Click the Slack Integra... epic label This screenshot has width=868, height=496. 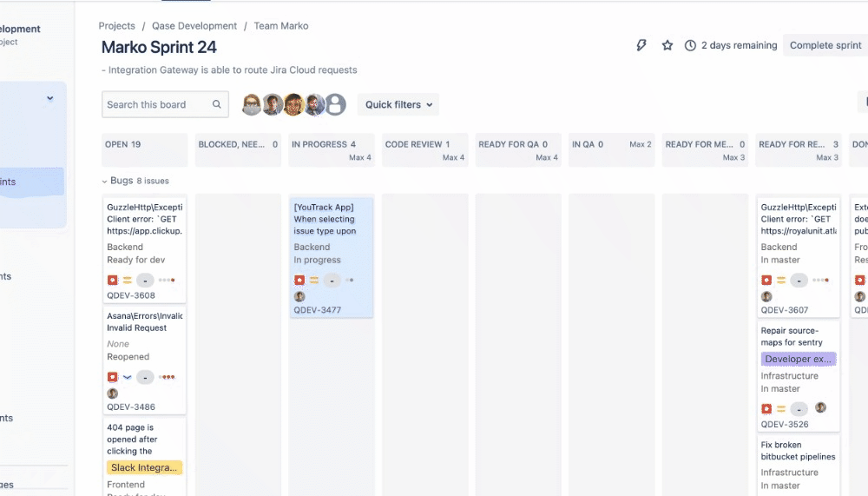coord(144,467)
